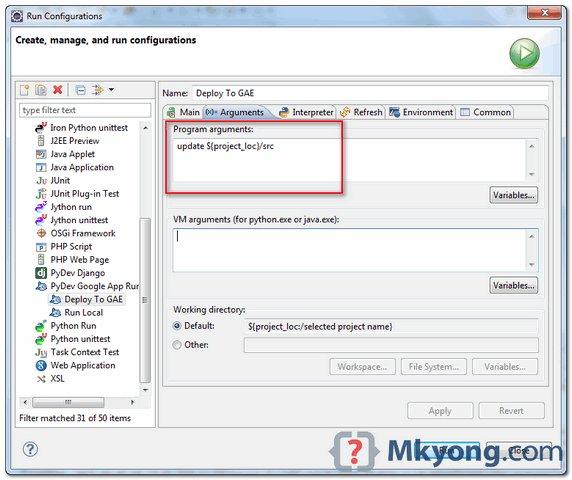
Task: Select the Default working directory radio
Action: [x=177, y=326]
